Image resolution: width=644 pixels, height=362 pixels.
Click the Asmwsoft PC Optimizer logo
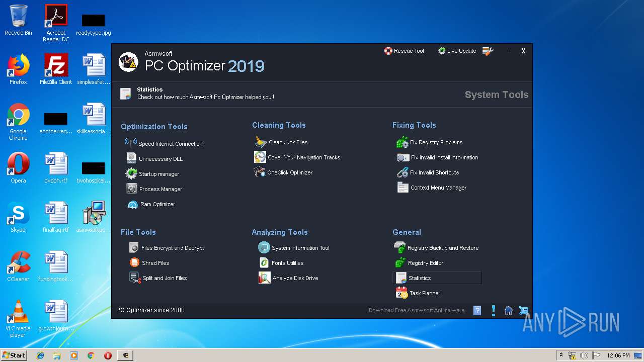pos(128,62)
